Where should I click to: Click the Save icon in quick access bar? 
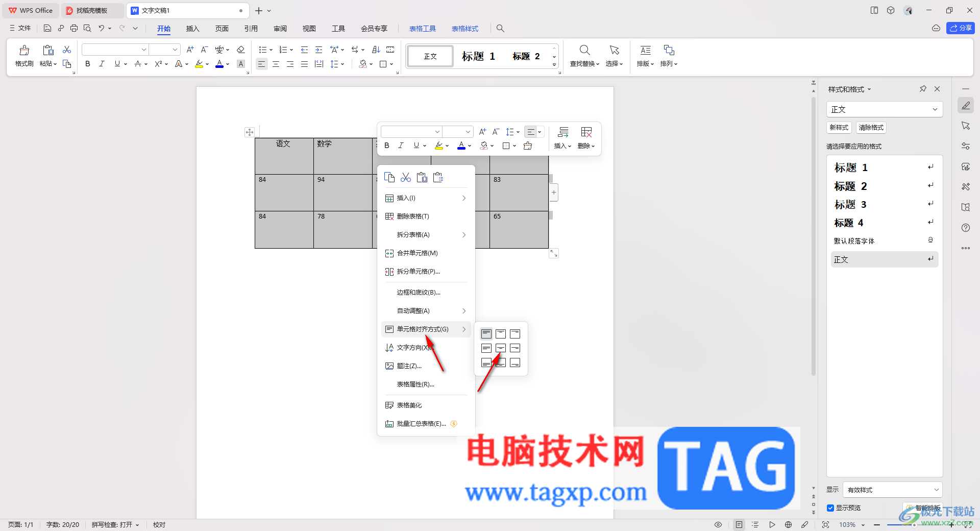(47, 29)
